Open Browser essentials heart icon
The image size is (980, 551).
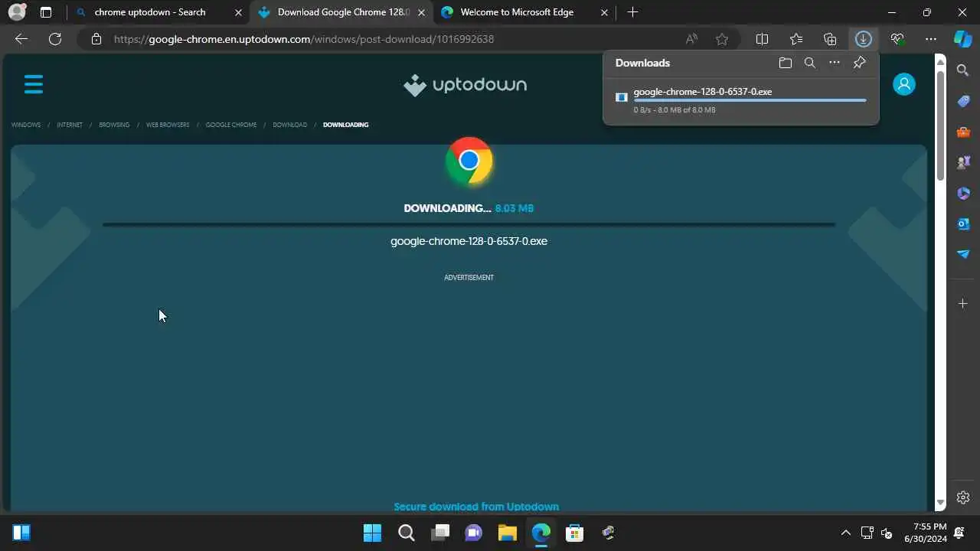pos(897,39)
